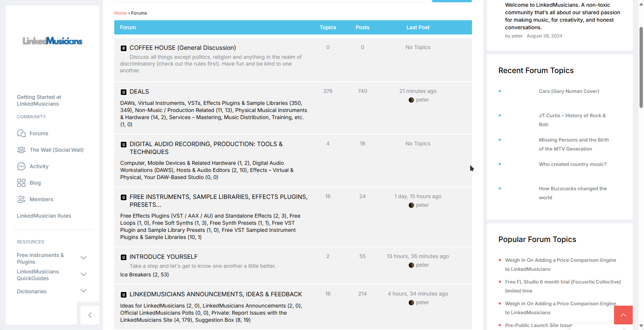
Task: Open Missing Persons and MTV Generation topic
Action: coord(574,144)
